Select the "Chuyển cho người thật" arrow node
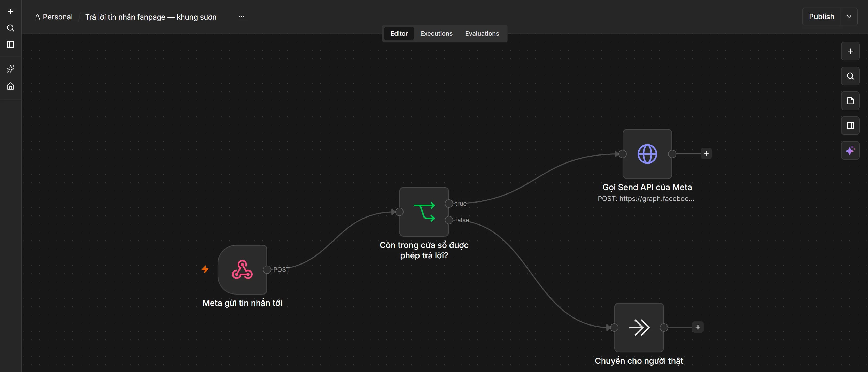Viewport: 868px width, 372px height. tap(639, 328)
